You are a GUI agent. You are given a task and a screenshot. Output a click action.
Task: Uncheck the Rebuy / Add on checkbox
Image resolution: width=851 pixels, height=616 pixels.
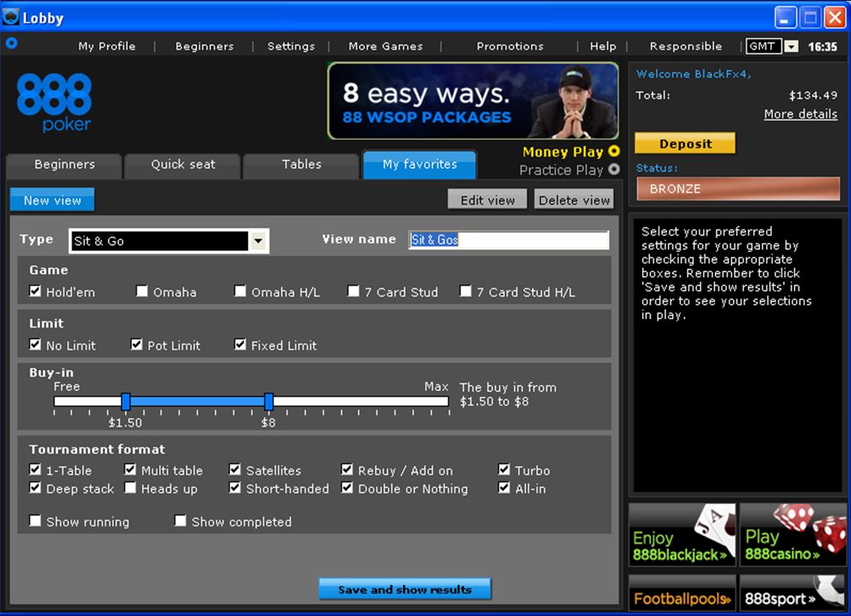[347, 469]
